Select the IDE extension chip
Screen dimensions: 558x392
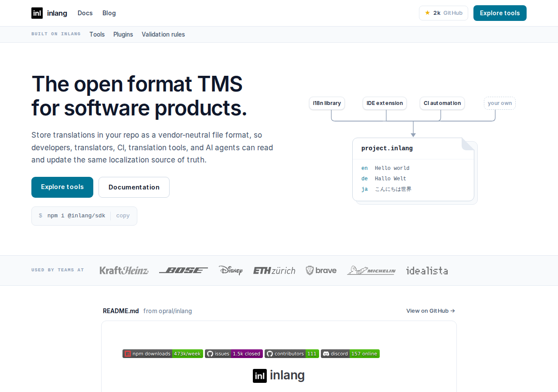(385, 103)
